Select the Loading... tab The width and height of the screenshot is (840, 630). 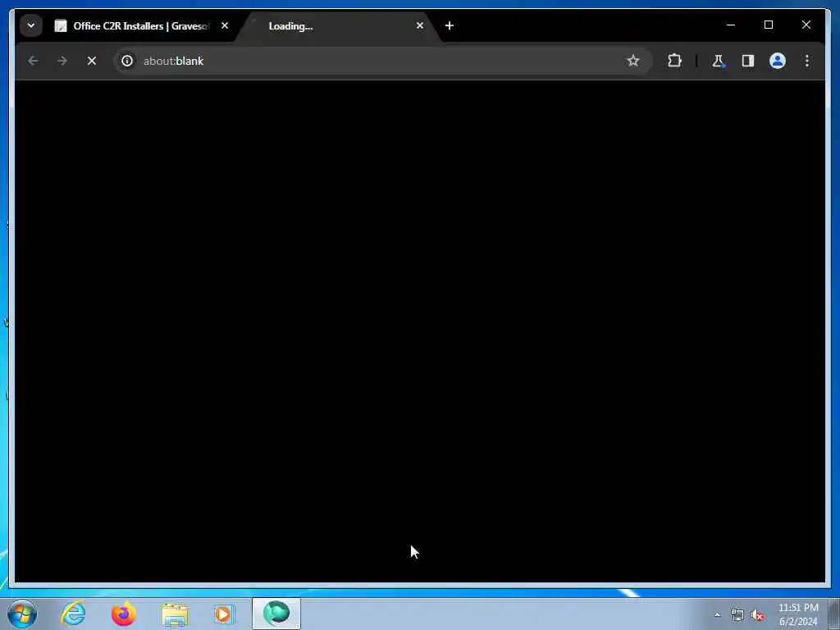click(339, 25)
